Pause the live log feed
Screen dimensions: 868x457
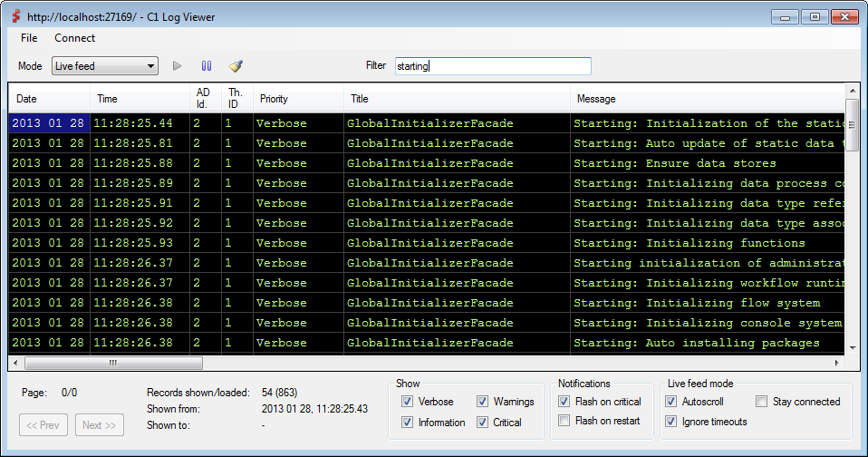click(x=207, y=66)
